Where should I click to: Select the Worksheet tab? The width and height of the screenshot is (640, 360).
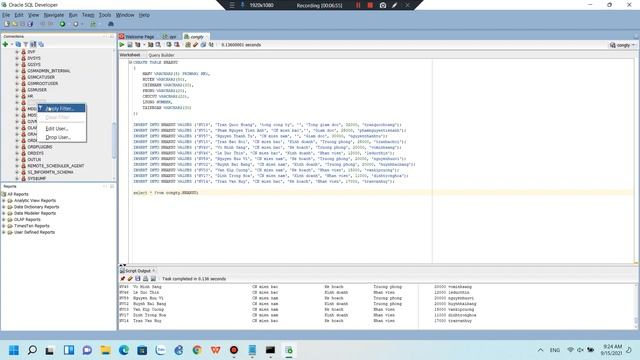(130, 55)
